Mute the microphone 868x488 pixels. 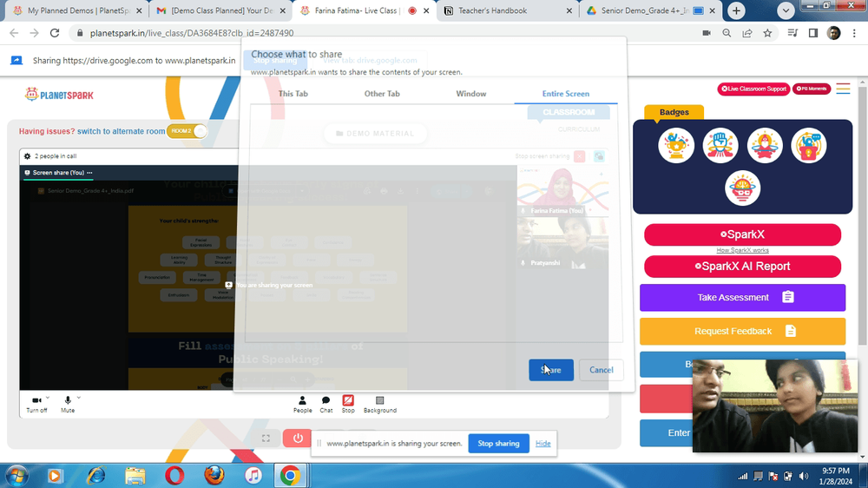click(68, 405)
